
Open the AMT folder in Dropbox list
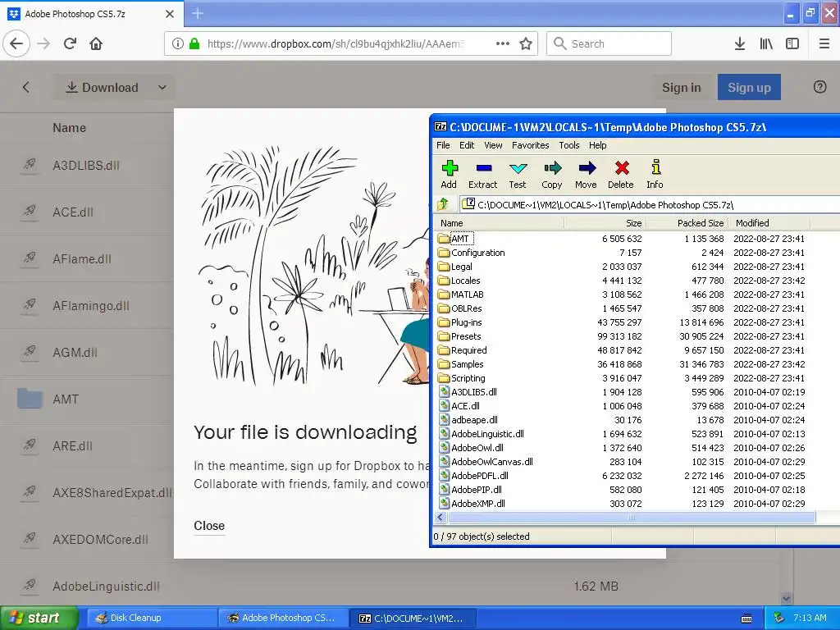click(66, 399)
